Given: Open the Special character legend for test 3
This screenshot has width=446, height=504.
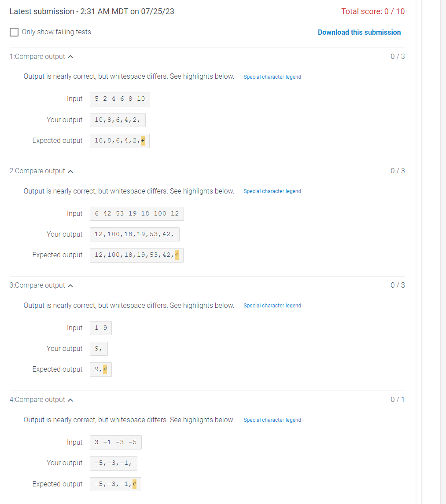Looking at the screenshot, I should point(272,305).
